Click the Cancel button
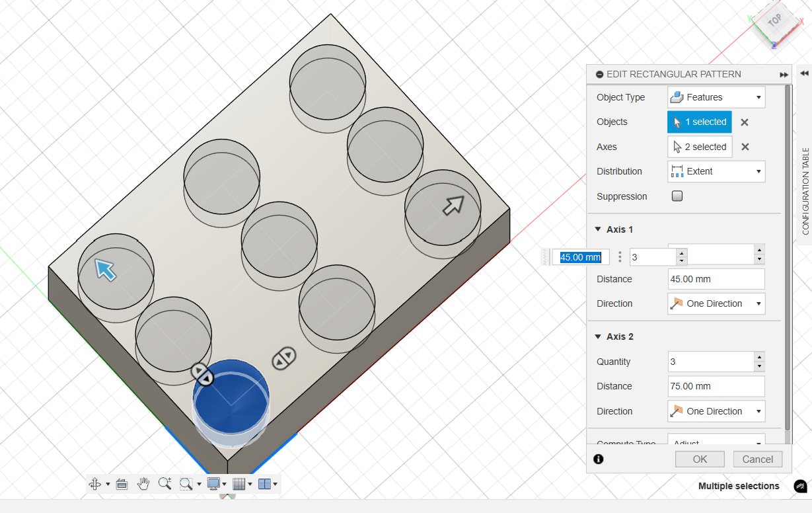This screenshot has width=812, height=513. coord(757,459)
